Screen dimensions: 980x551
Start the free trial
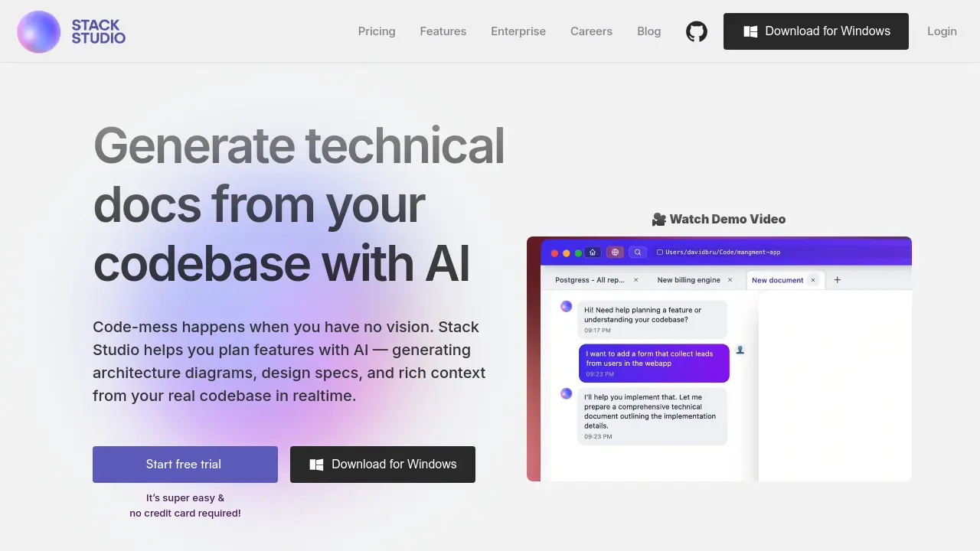point(185,465)
